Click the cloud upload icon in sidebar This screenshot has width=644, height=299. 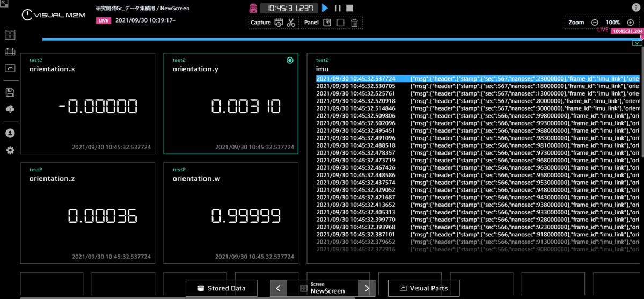coord(10,109)
